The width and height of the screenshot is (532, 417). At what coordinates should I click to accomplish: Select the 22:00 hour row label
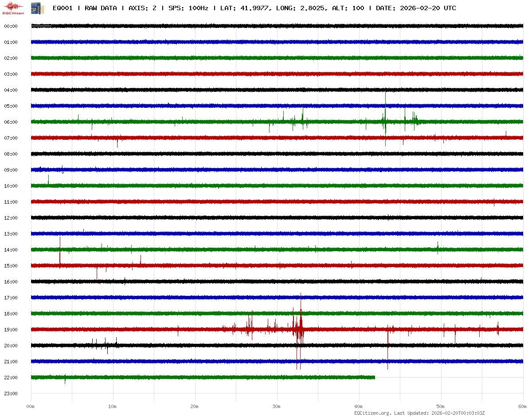pyautogui.click(x=11, y=378)
